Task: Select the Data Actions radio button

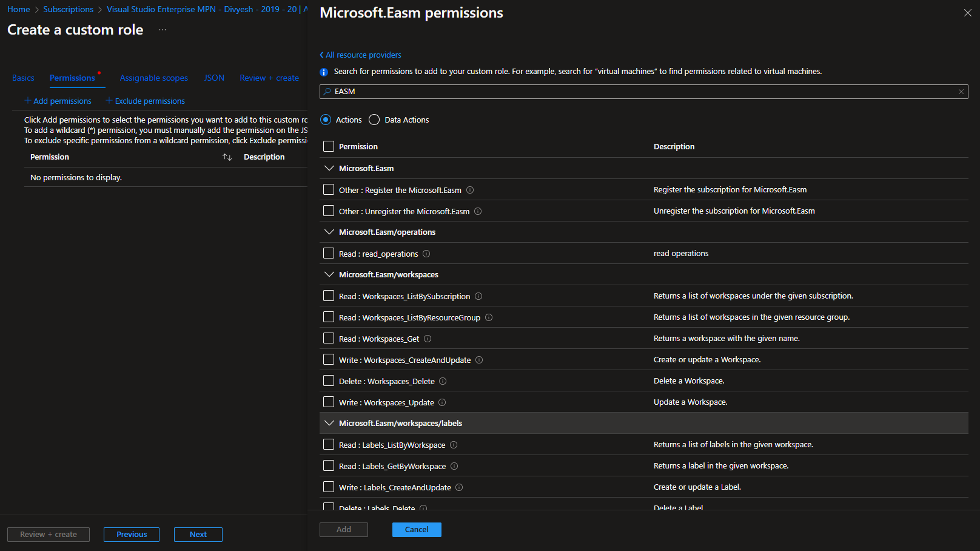Action: point(374,120)
